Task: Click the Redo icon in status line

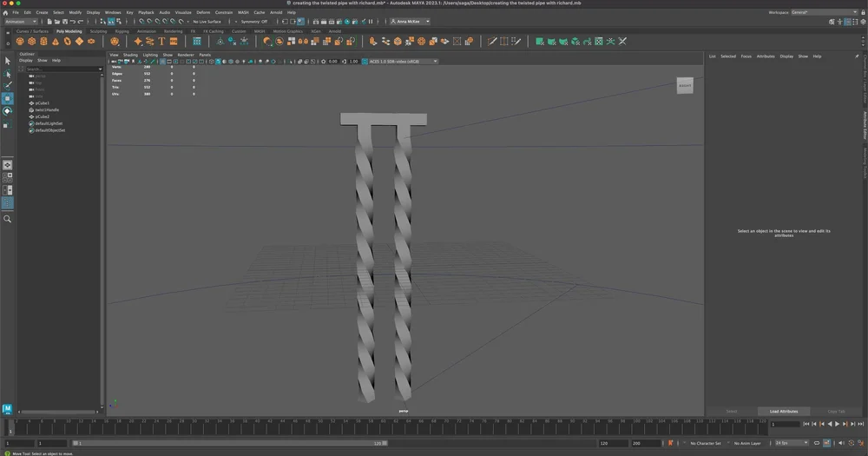Action: [x=80, y=22]
